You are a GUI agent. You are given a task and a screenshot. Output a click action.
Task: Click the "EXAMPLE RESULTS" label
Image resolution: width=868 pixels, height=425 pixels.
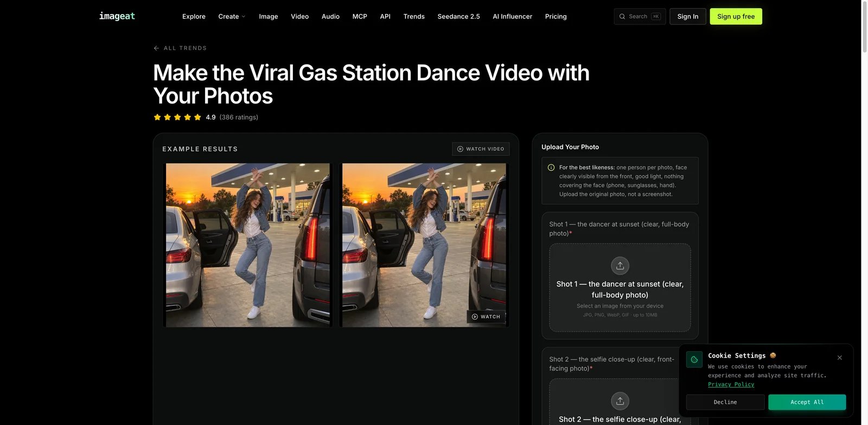(x=200, y=149)
